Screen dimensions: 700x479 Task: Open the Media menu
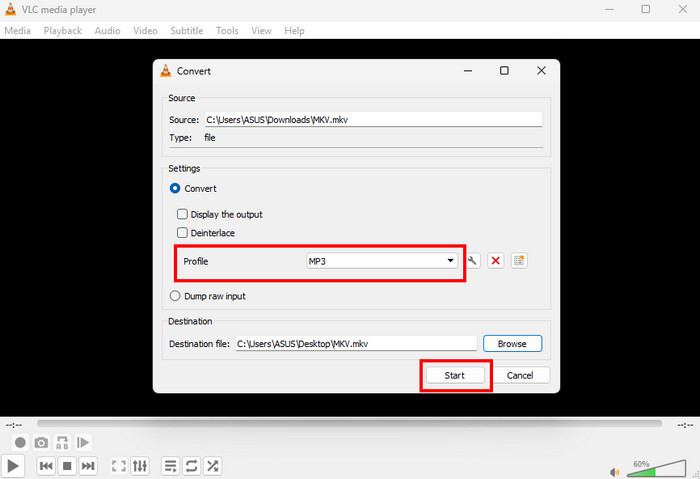point(17,31)
